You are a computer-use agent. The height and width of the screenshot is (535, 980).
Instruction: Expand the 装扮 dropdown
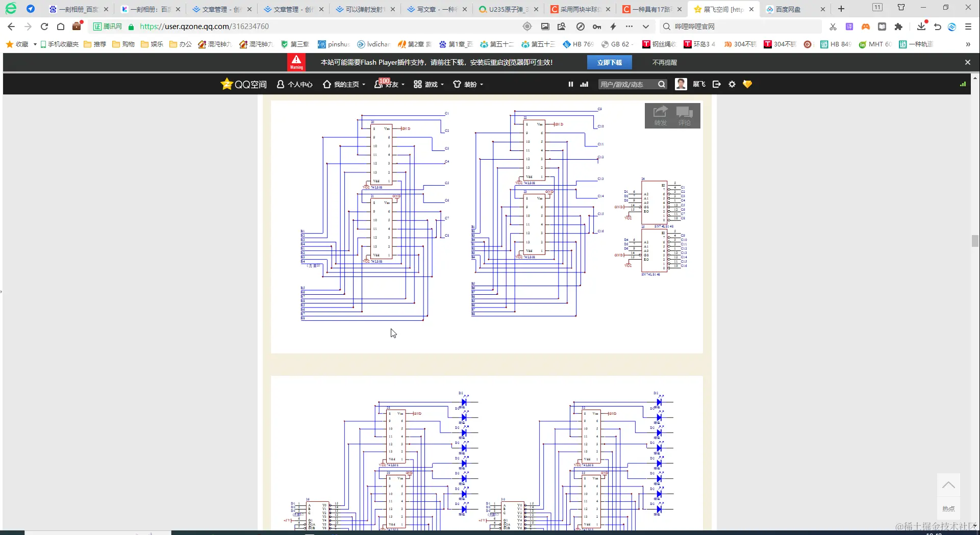468,84
